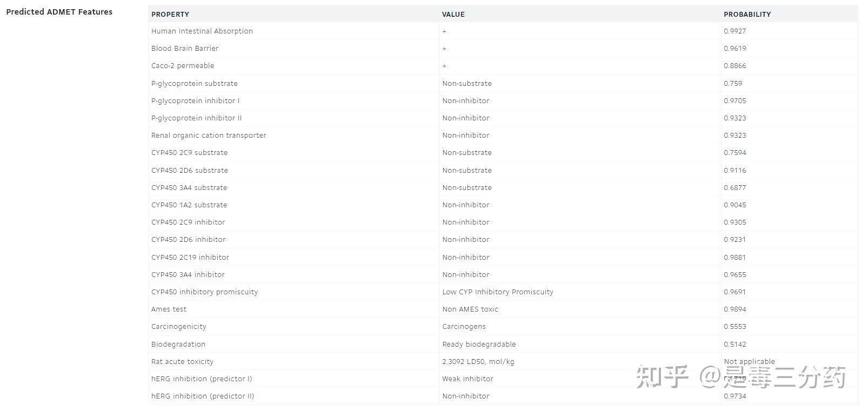Select the Non AMES toxic value cell
Viewport: 868px width, 412px height.
pyautogui.click(x=470, y=309)
